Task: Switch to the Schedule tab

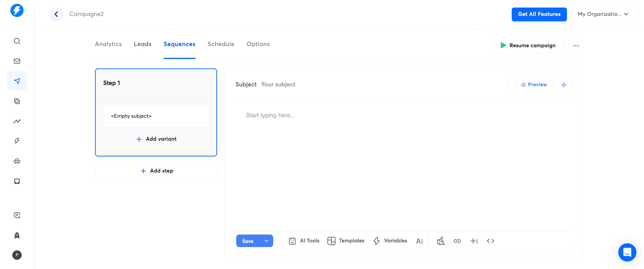Action: [221, 44]
